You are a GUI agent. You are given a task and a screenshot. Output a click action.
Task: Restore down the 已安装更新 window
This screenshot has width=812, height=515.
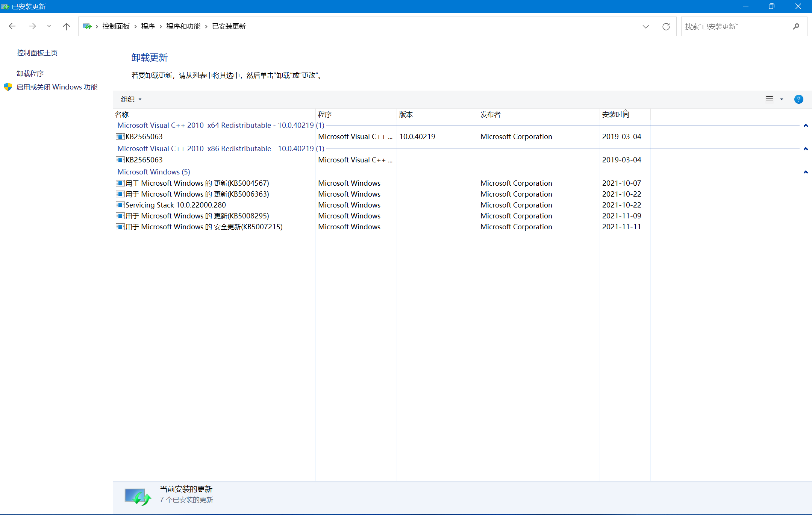771,6
